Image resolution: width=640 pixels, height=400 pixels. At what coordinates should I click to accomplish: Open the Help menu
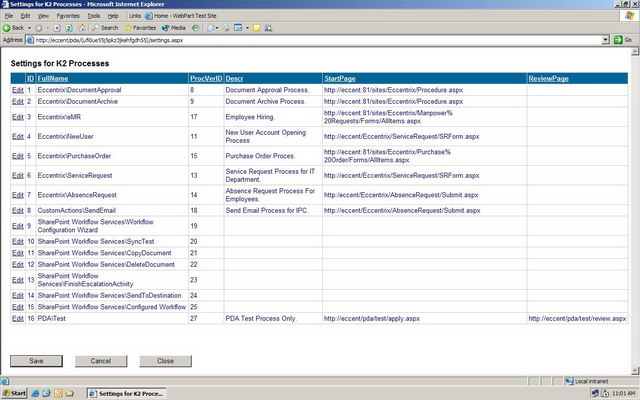click(113, 16)
